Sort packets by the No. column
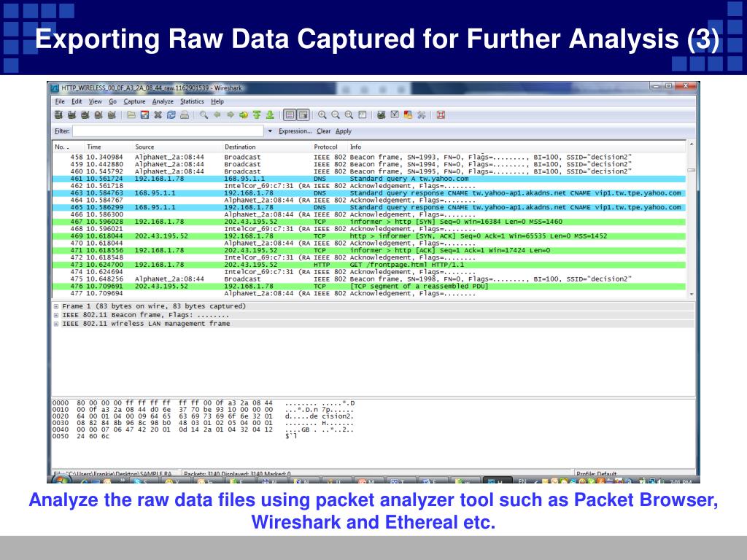The height and width of the screenshot is (560, 747). point(67,147)
